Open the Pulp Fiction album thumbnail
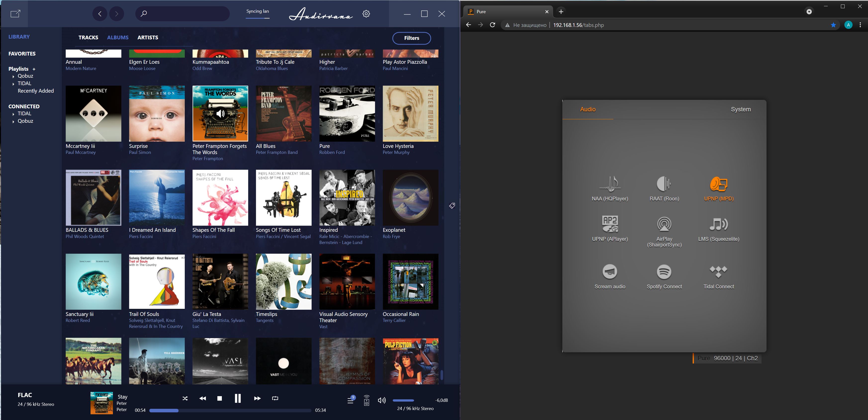The height and width of the screenshot is (420, 868). [x=410, y=361]
